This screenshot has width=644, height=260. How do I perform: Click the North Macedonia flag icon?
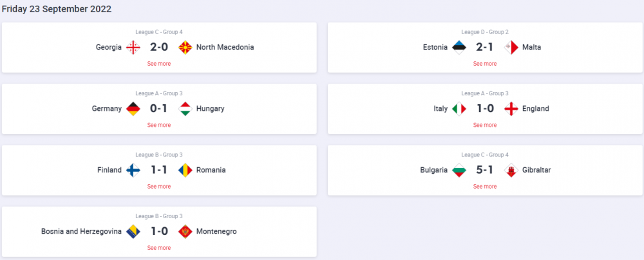coord(185,47)
